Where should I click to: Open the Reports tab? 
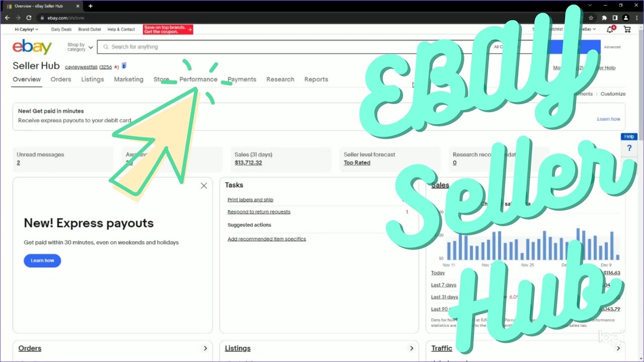tap(316, 79)
